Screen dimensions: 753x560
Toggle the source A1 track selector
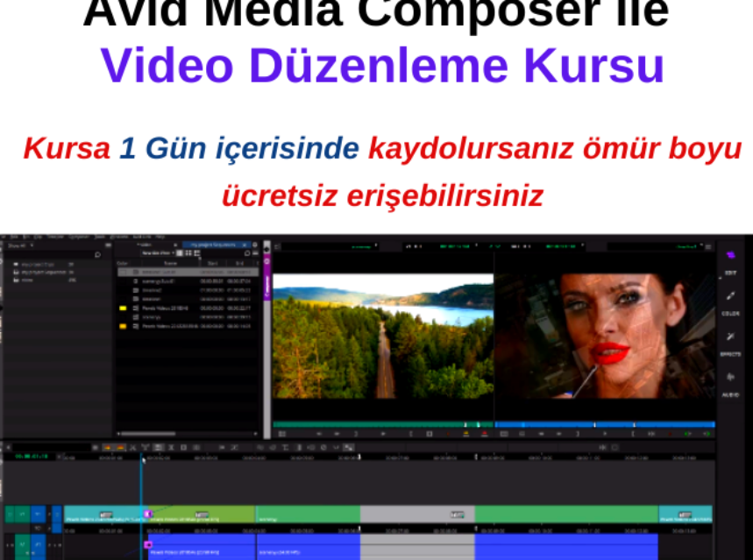click(x=22, y=546)
